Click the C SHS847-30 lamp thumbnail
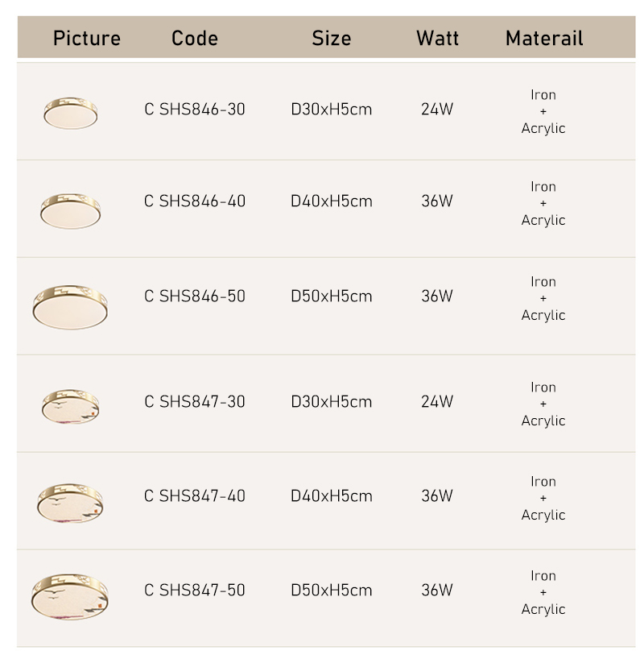The image size is (644, 659). pos(71,405)
